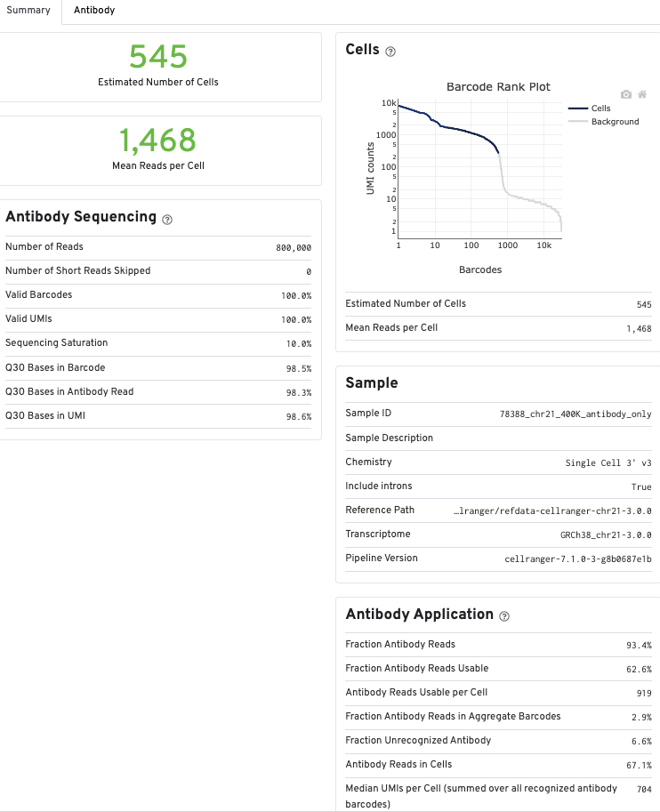
Task: Toggle Background trace in plot legend
Action: (x=615, y=122)
